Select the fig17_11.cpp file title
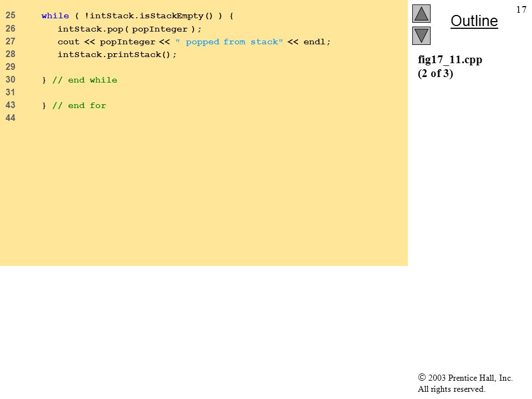The width and height of the screenshot is (532, 399). pos(450,60)
